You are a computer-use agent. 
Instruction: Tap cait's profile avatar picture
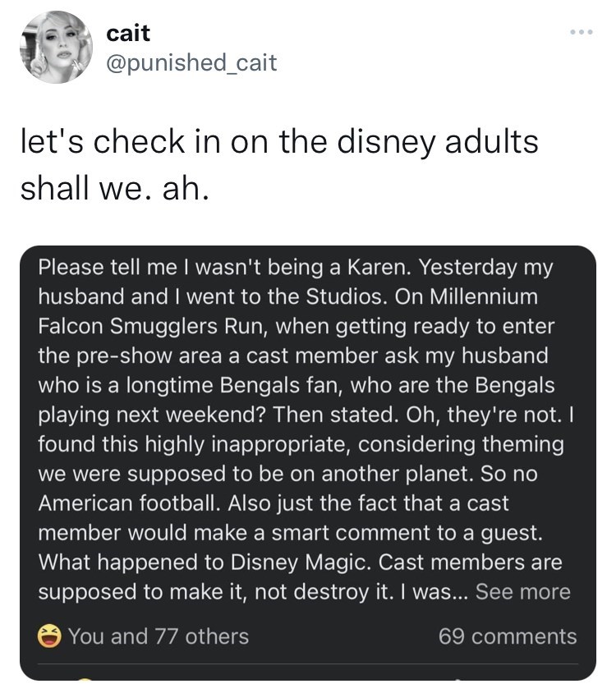click(56, 47)
